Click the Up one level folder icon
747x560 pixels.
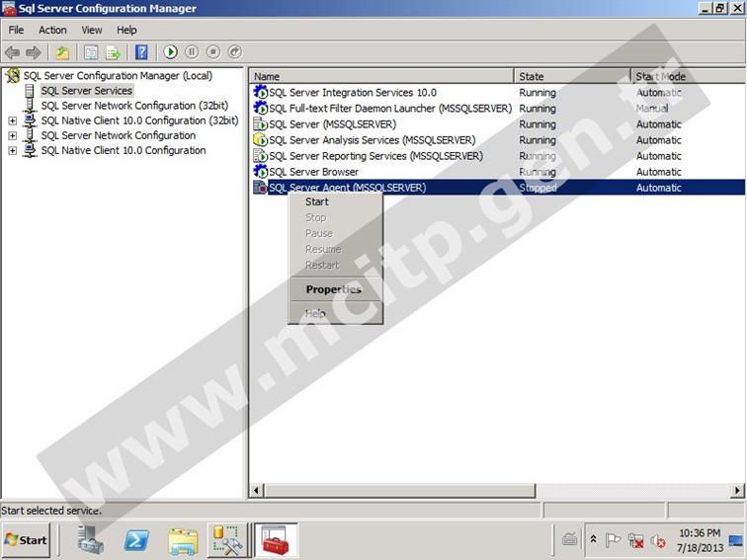(62, 52)
